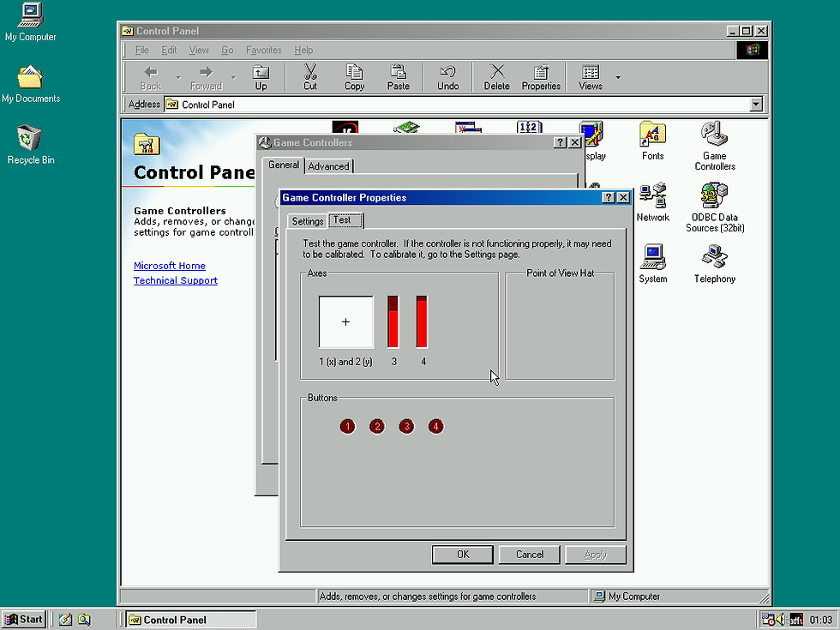This screenshot has width=840, height=630.
Task: Click the taskbar clock showing 01:03
Action: coord(821,620)
